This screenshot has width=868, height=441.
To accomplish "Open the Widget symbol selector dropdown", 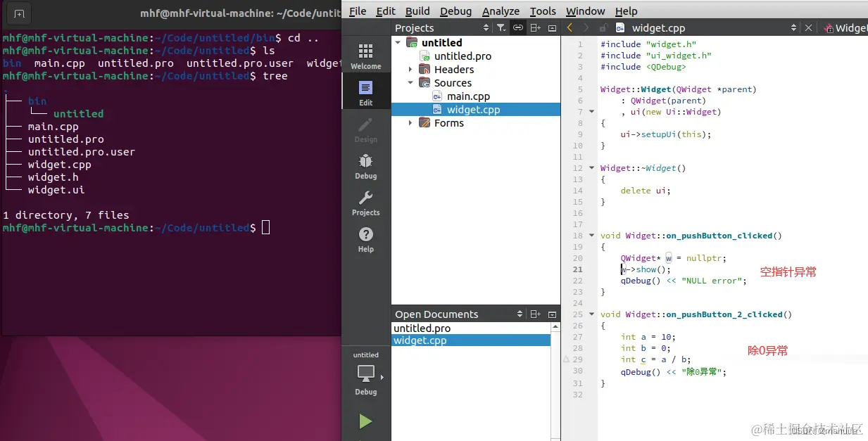I will [x=845, y=28].
